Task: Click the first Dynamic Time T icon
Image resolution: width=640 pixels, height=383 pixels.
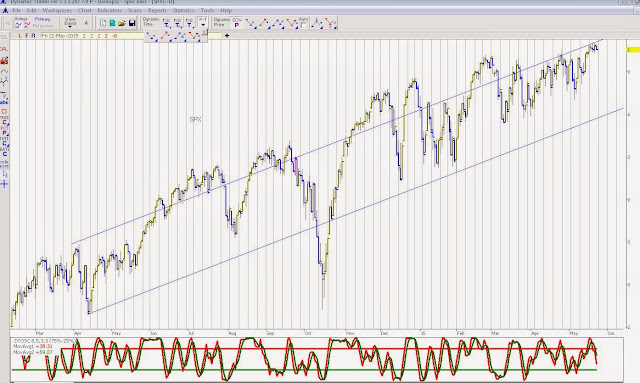Action: (x=166, y=23)
